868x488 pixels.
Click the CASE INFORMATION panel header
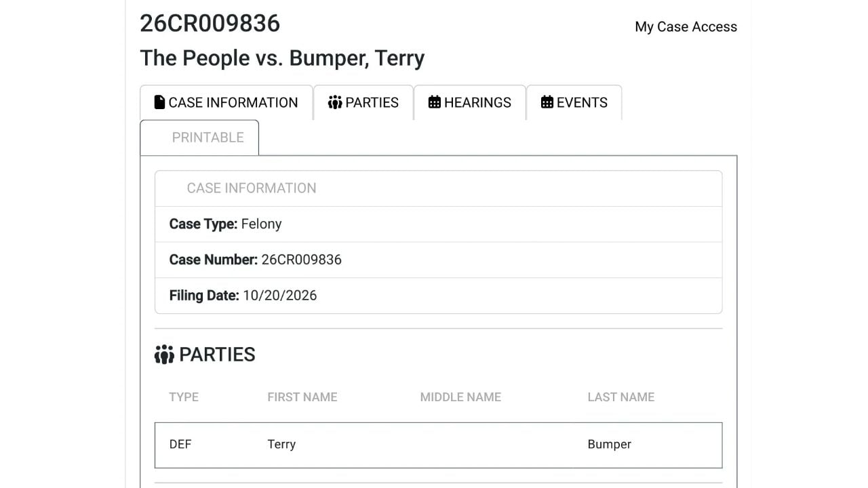click(439, 188)
